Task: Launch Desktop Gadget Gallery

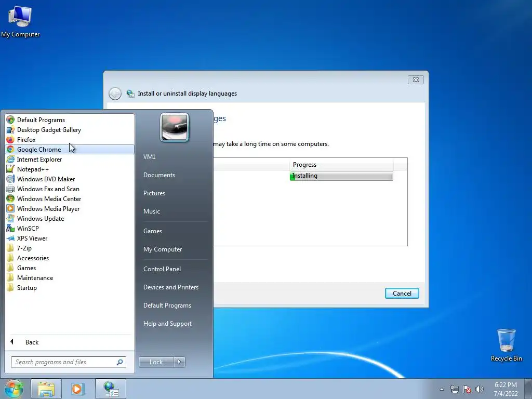Action: (70, 129)
